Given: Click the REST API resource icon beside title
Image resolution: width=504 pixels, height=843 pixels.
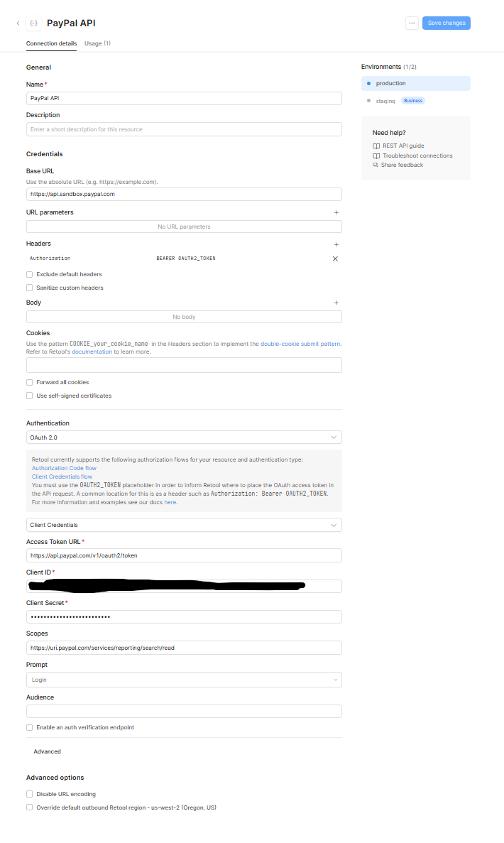Looking at the screenshot, I should click(x=34, y=23).
